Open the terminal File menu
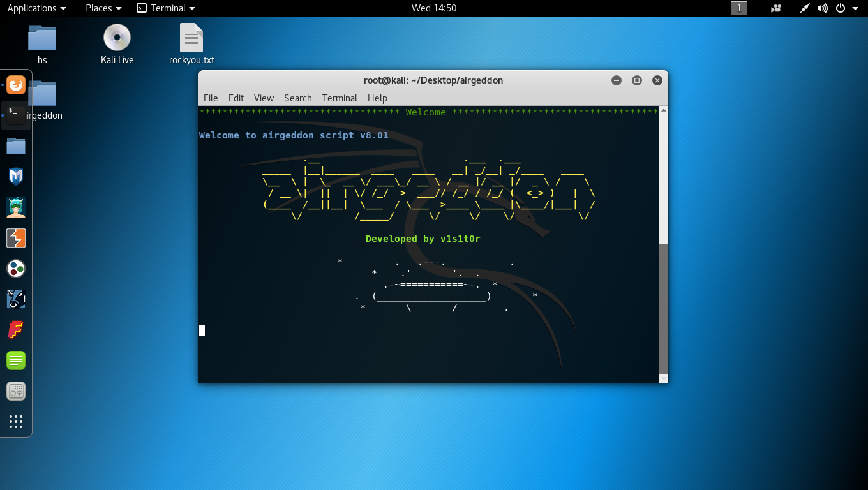The height and width of the screenshot is (490, 868). click(211, 98)
